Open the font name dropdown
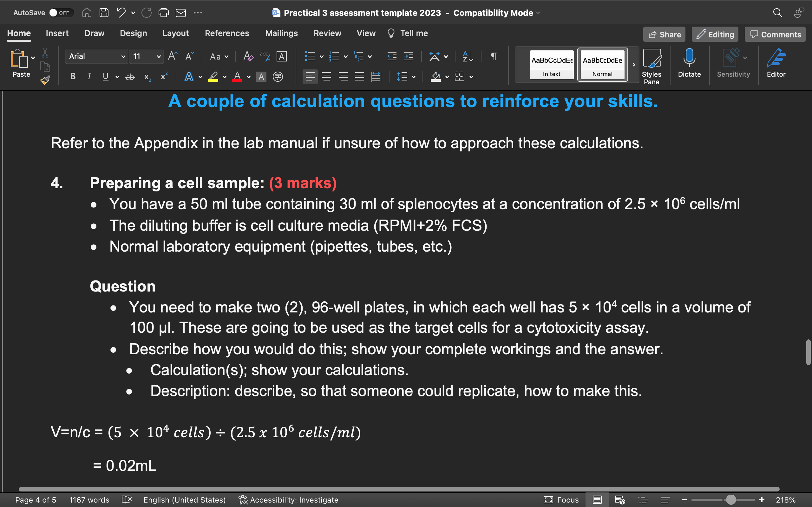This screenshot has height=507, width=812. [x=123, y=56]
